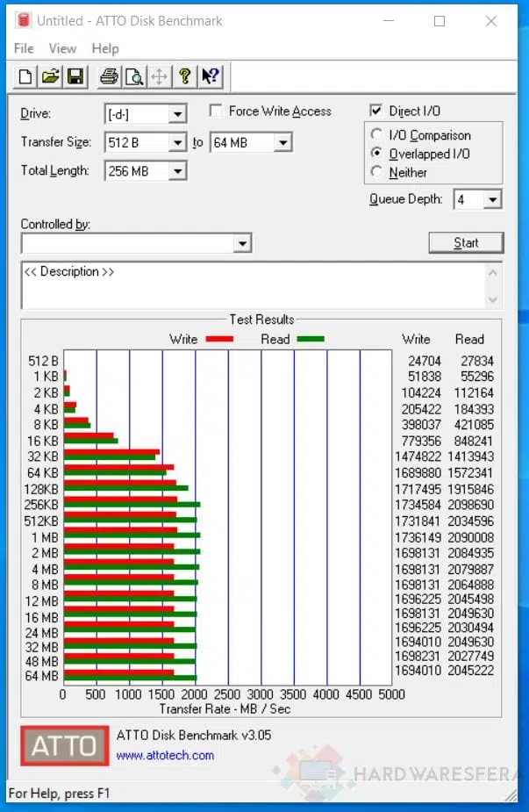The height and width of the screenshot is (812, 529).
Task: Click read value 2098690
Action: [471, 505]
